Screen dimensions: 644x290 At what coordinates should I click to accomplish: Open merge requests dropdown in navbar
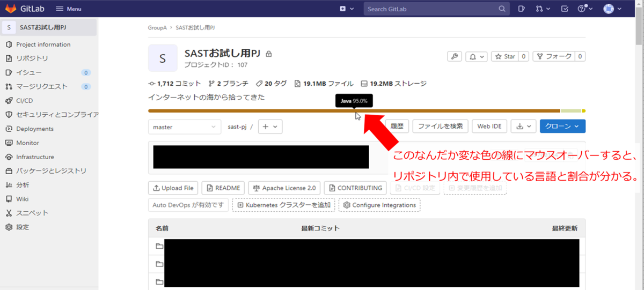click(542, 9)
